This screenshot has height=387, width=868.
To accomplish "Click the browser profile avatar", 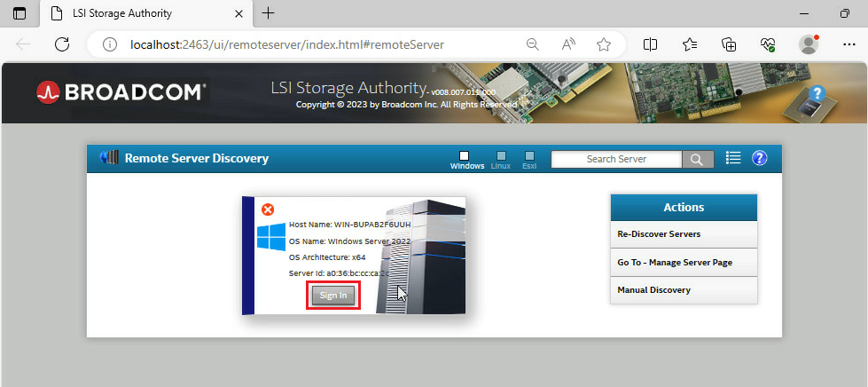I will point(809,44).
